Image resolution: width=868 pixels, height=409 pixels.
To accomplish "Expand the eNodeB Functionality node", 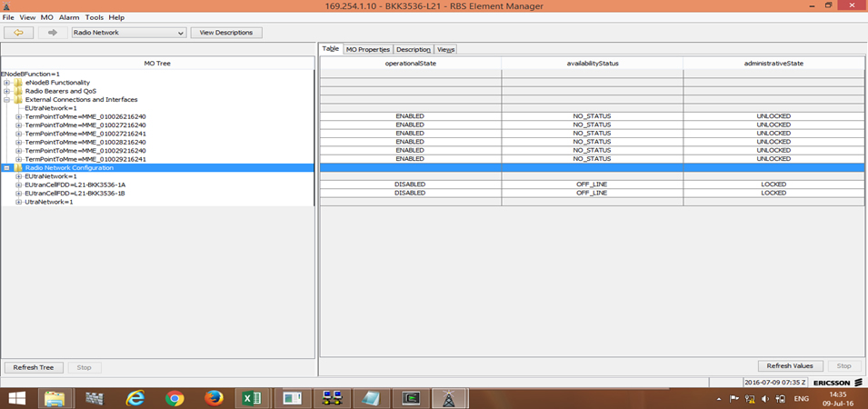I will (x=6, y=83).
